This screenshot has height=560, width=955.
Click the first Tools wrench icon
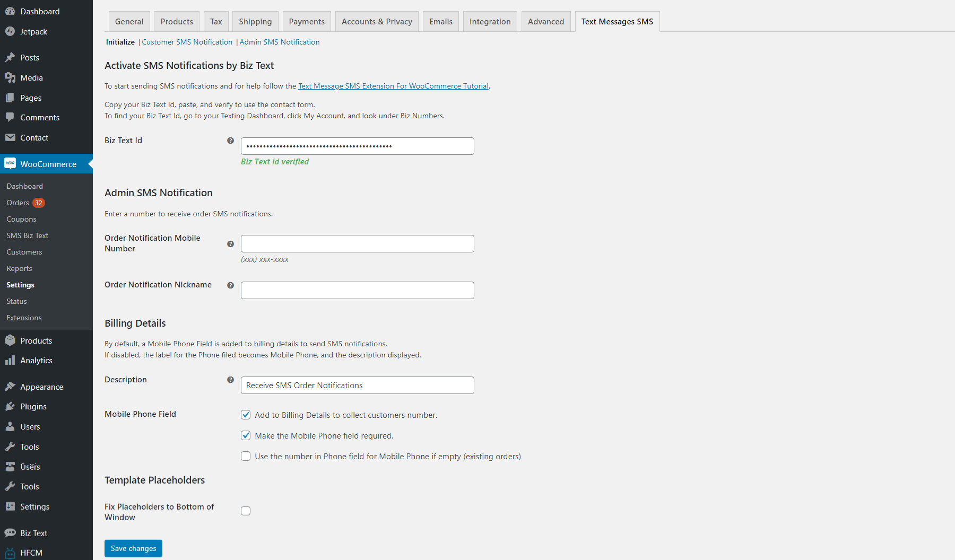pos(10,447)
